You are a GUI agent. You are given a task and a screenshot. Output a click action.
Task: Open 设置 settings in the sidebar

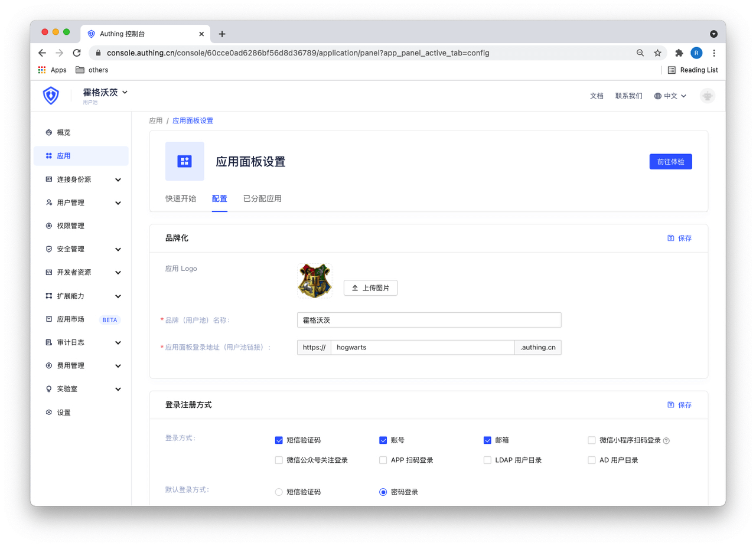(x=63, y=413)
